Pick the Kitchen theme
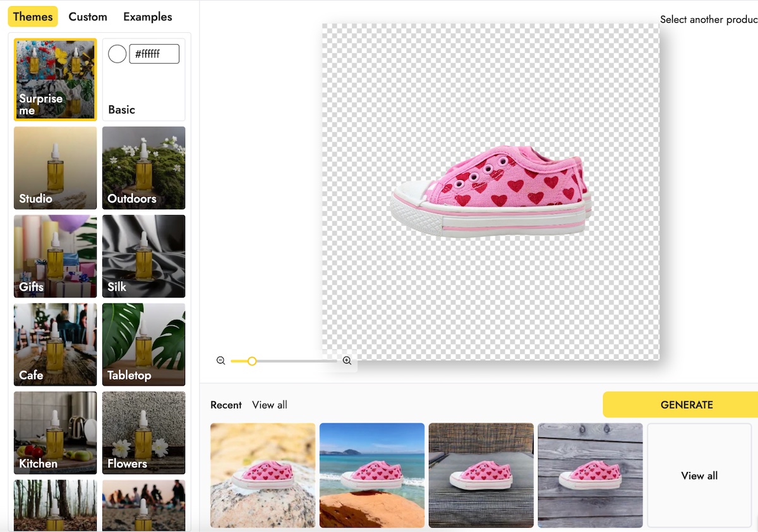Viewport: 758px width, 532px height. [x=56, y=433]
